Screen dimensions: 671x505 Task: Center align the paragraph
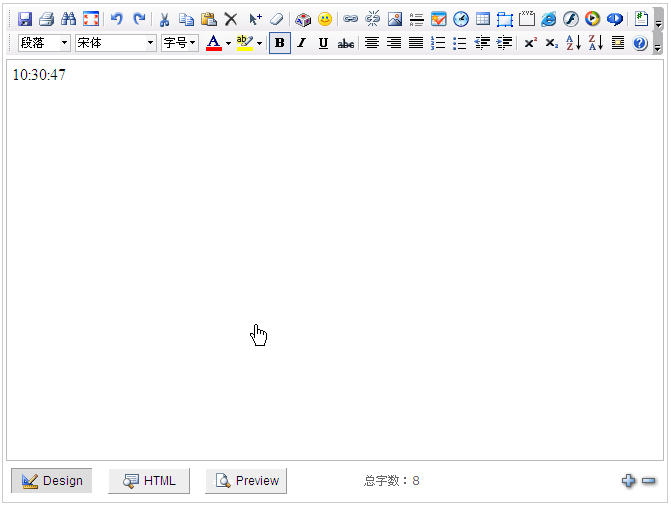(x=372, y=43)
